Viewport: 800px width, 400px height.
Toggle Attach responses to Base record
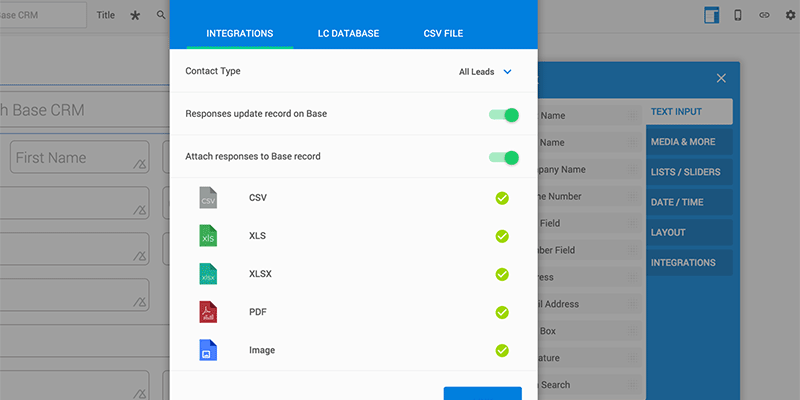point(504,158)
